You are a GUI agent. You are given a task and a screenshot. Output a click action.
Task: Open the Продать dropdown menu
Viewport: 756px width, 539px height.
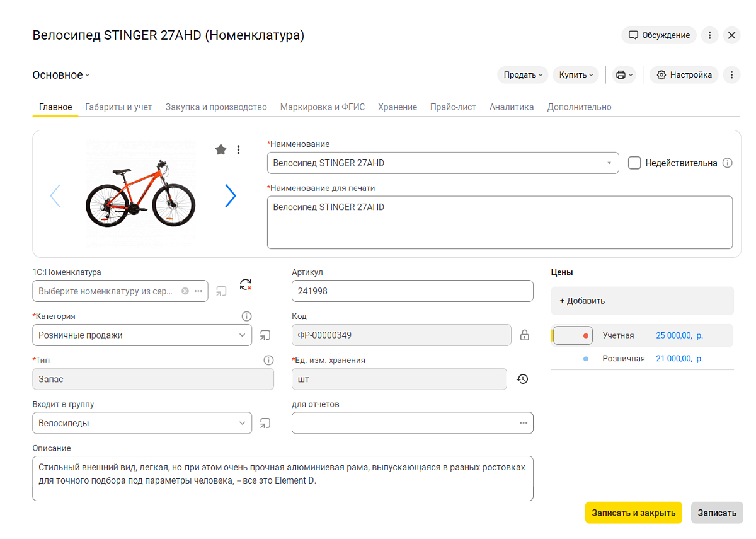pos(523,75)
